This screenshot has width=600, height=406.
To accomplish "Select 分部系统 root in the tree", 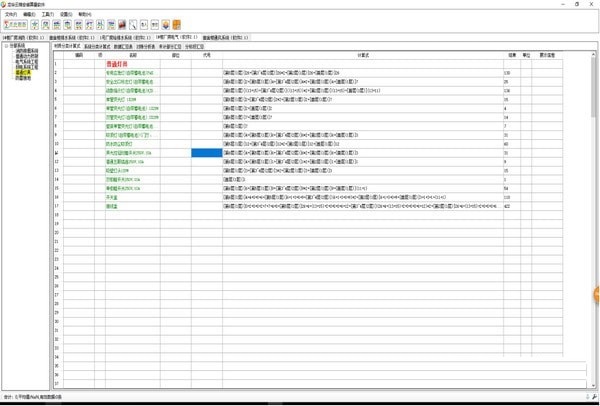I will pos(17,46).
